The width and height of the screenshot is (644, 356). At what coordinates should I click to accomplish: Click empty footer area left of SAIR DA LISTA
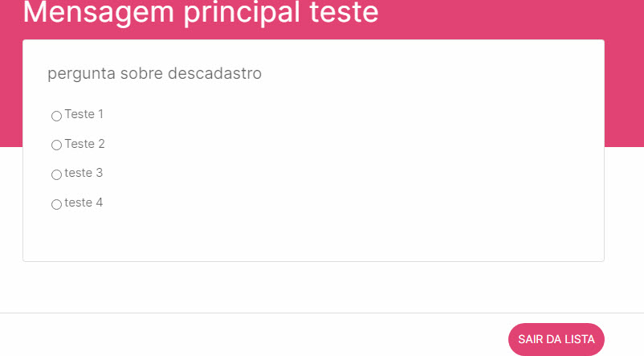click(241, 338)
